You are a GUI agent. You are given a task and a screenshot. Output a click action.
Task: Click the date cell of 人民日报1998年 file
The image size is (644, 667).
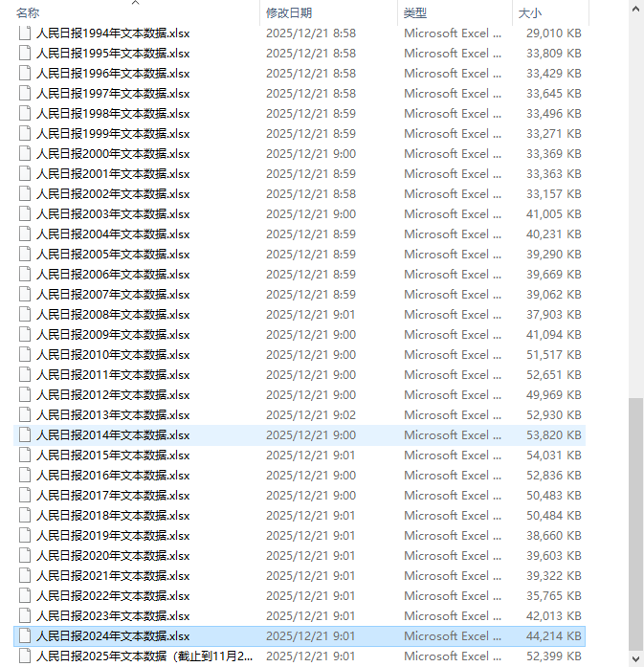pyautogui.click(x=311, y=114)
